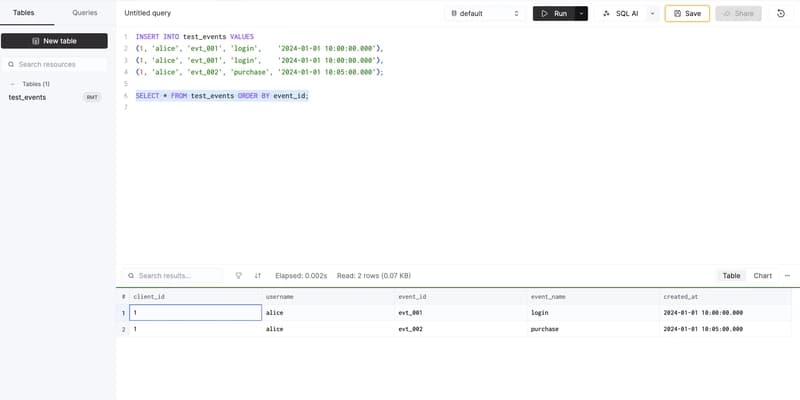Image resolution: width=800 pixels, height=400 pixels.
Task: Click the Search results field
Action: [x=172, y=276]
